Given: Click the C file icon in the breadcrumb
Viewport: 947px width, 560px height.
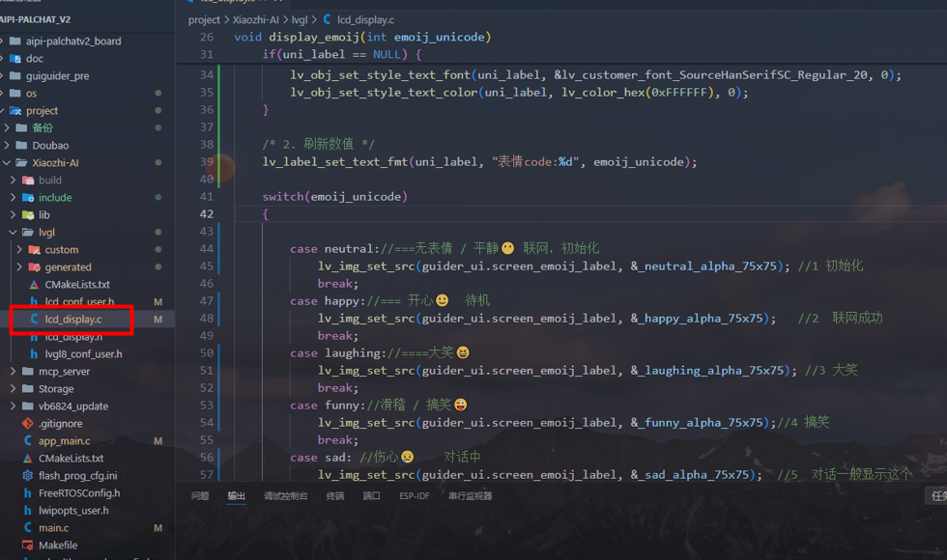Looking at the screenshot, I should (x=327, y=19).
